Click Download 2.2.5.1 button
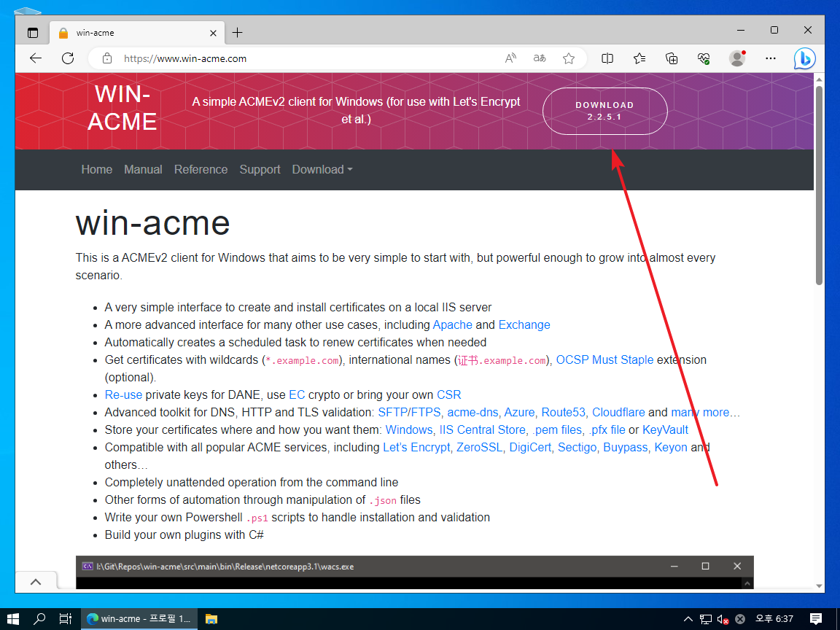 coord(604,111)
